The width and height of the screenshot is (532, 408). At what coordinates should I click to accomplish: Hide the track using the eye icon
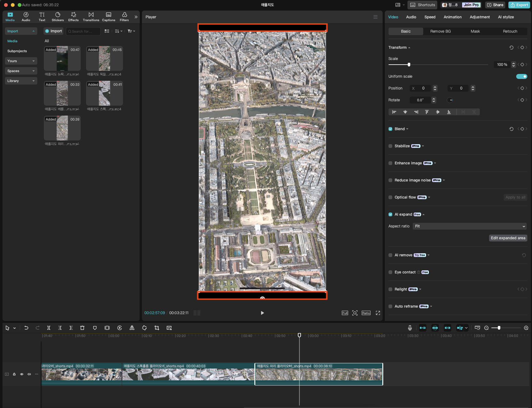pyautogui.click(x=22, y=374)
